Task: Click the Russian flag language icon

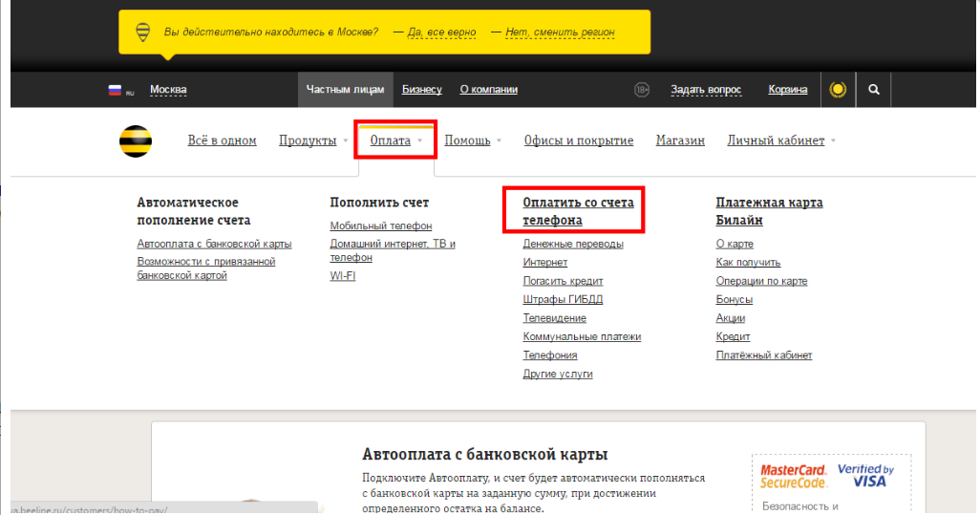Action: 115,90
